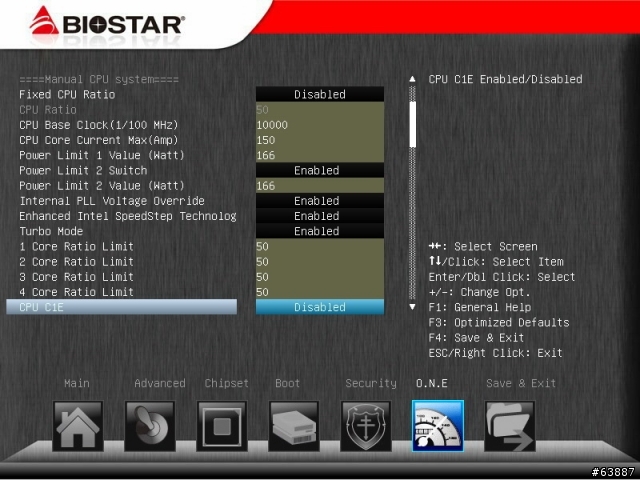Select the O.N.E tab label
The width and height of the screenshot is (640, 480).
point(431,383)
